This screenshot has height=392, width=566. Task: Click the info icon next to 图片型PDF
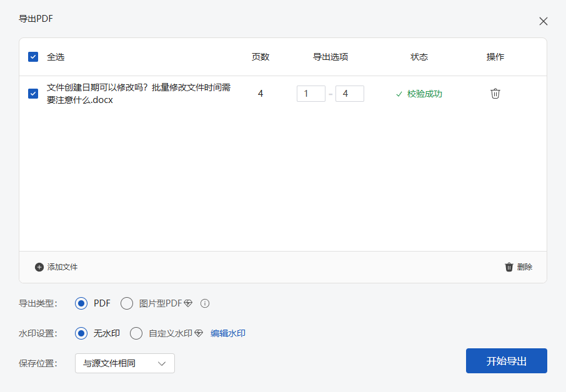[206, 303]
